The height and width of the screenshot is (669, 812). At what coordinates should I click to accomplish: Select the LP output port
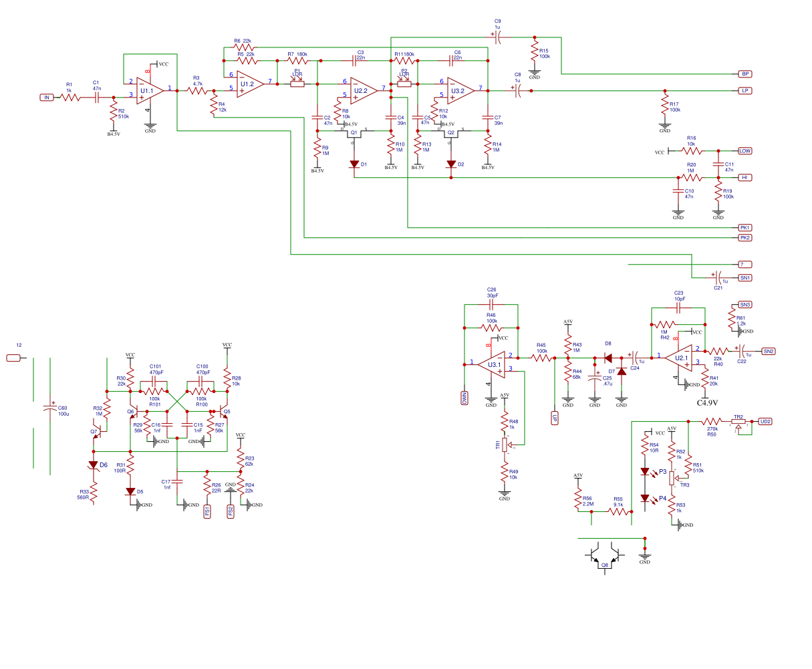(x=744, y=90)
